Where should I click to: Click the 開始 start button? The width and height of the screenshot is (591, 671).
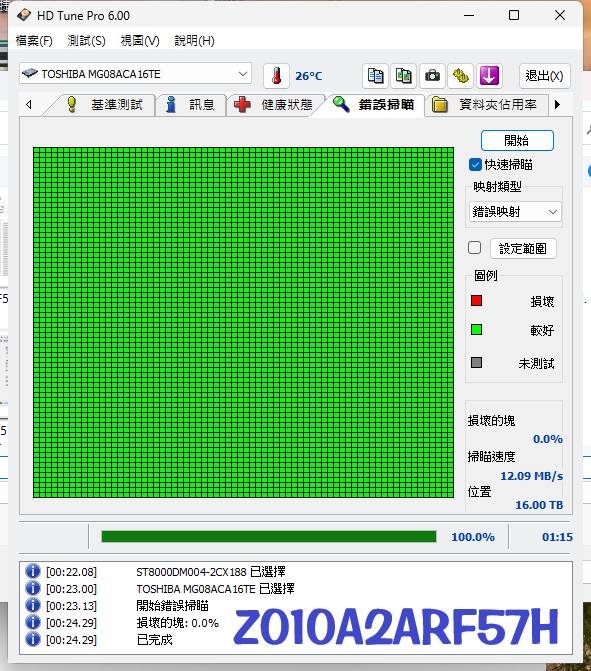click(x=517, y=140)
